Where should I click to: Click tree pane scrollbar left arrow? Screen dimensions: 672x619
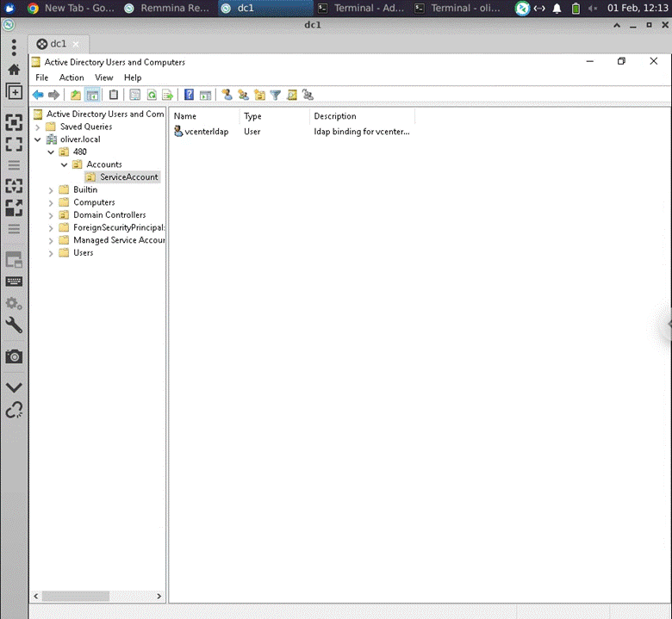tap(36, 596)
